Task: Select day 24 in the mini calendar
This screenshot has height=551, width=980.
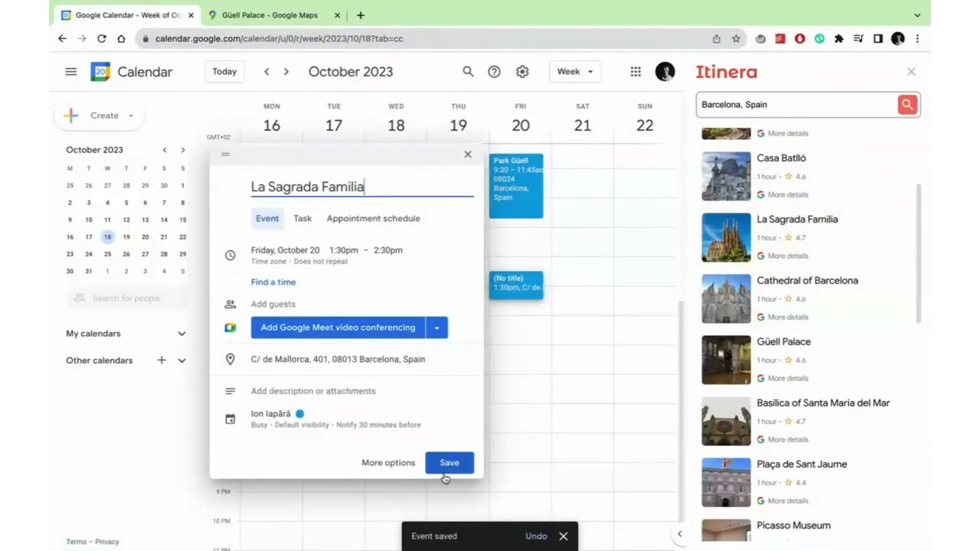Action: [x=89, y=254]
